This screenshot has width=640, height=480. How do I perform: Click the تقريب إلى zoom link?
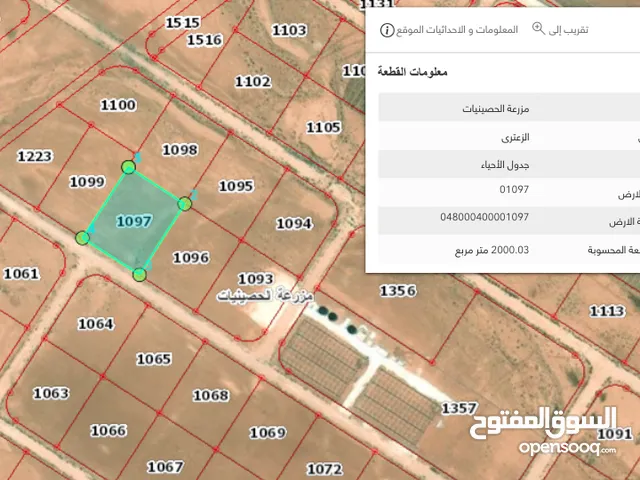tap(568, 30)
